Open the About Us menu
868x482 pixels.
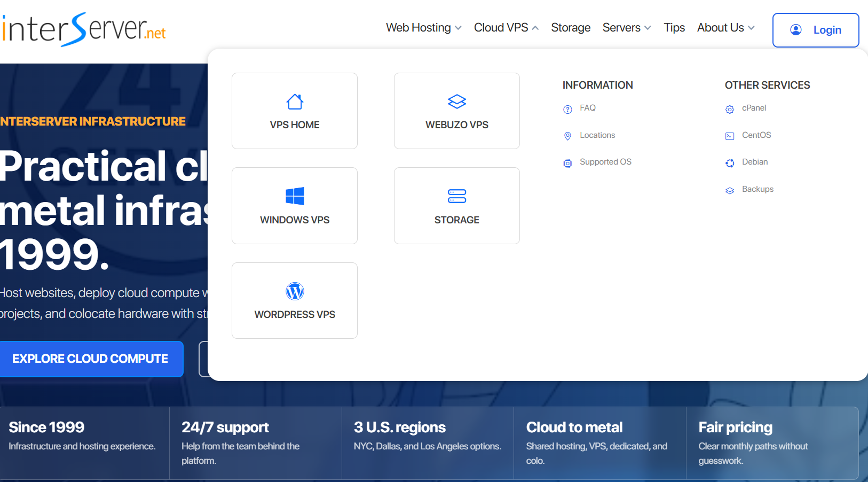(721, 28)
